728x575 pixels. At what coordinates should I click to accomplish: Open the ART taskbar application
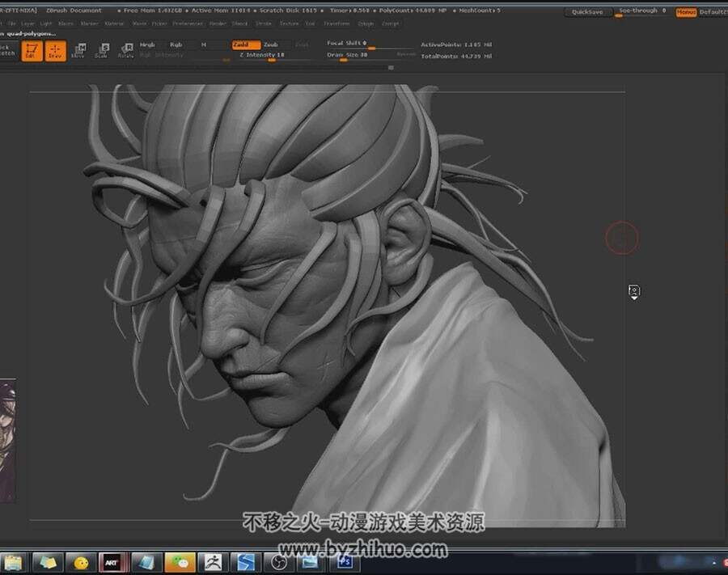114,563
